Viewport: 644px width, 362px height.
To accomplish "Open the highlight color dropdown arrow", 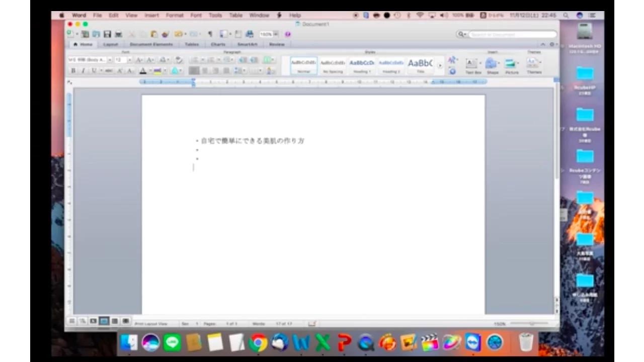I will [165, 71].
